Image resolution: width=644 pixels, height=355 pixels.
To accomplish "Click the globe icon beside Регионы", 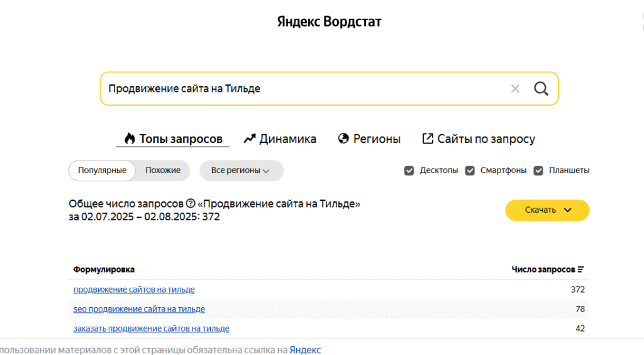I will 343,139.
